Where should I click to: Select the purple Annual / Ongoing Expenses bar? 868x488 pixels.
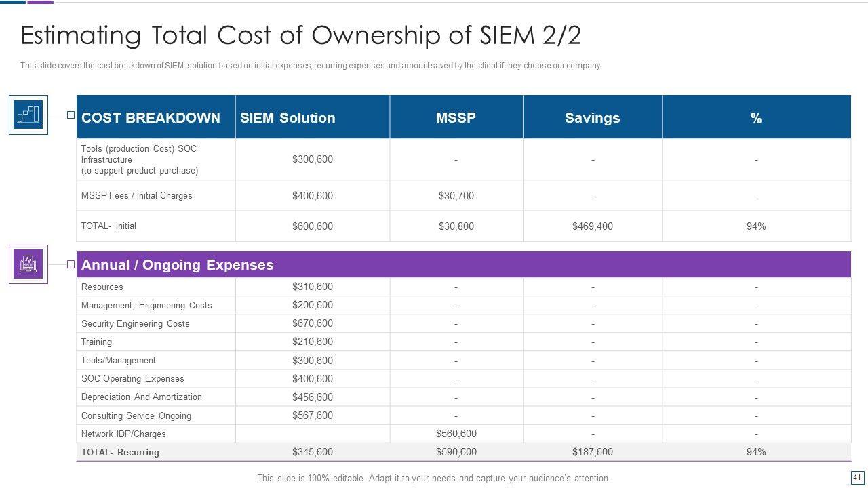coord(463,265)
